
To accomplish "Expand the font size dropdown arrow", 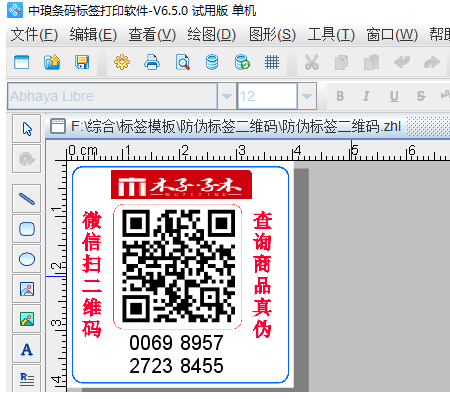I will [x=307, y=96].
